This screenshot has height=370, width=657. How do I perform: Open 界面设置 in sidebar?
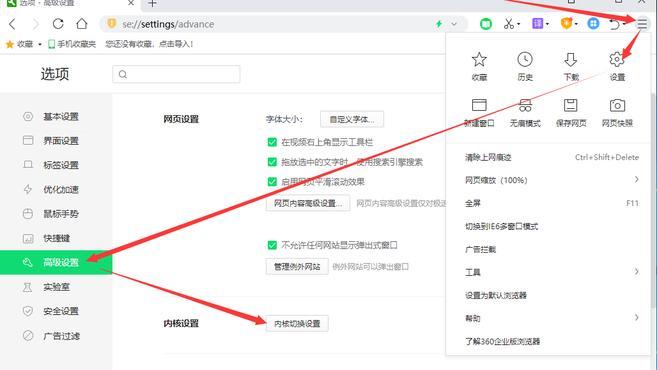click(56, 141)
